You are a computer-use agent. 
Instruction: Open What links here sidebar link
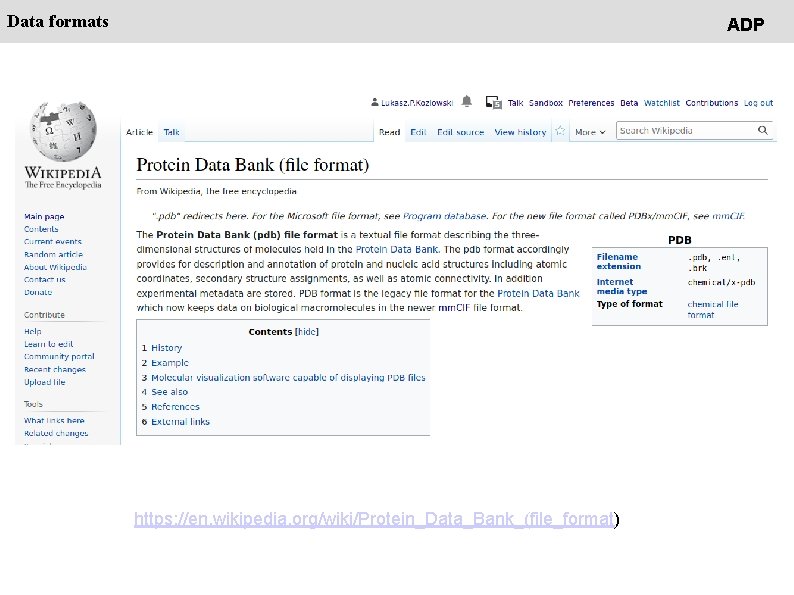point(54,420)
